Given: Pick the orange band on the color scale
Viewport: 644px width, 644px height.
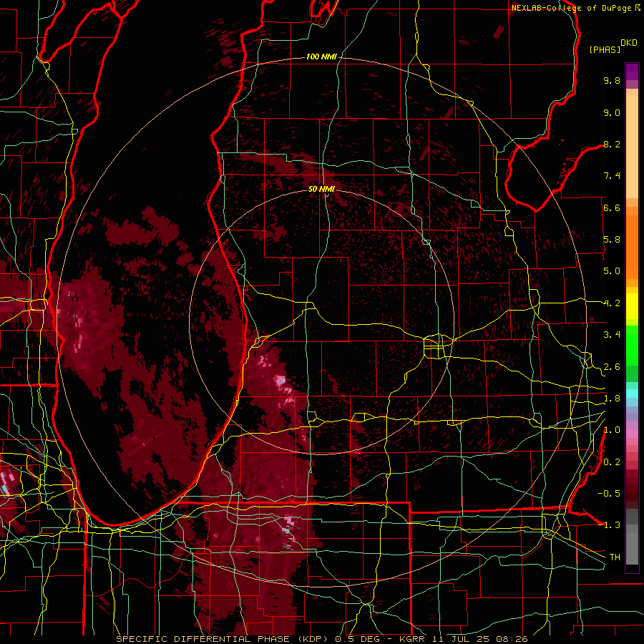Looking at the screenshot, I should click(x=632, y=247).
